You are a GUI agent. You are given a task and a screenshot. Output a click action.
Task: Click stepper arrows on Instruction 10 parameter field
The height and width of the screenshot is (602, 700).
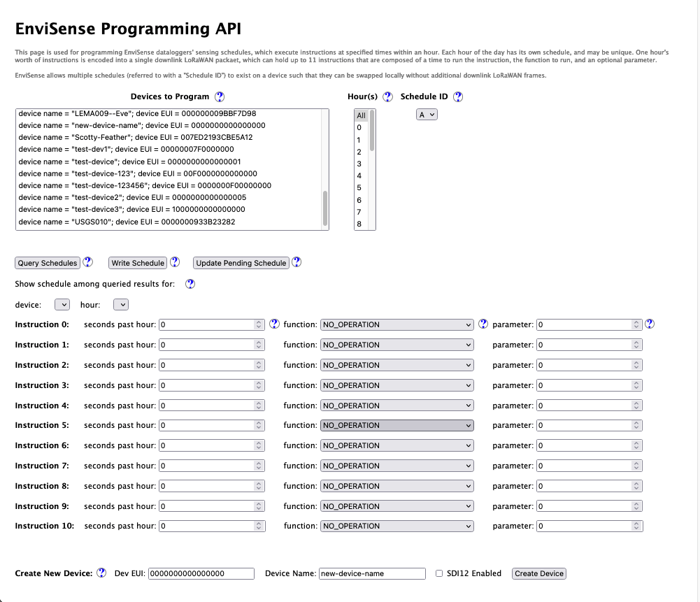click(x=636, y=526)
